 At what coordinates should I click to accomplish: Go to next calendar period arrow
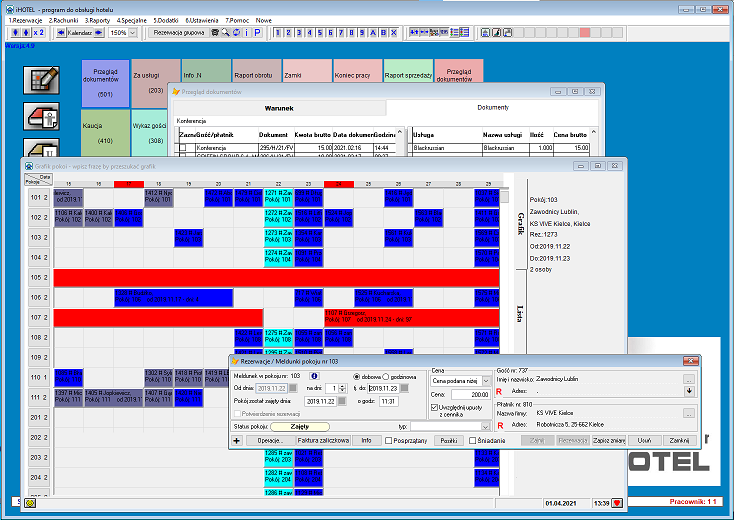click(98, 32)
